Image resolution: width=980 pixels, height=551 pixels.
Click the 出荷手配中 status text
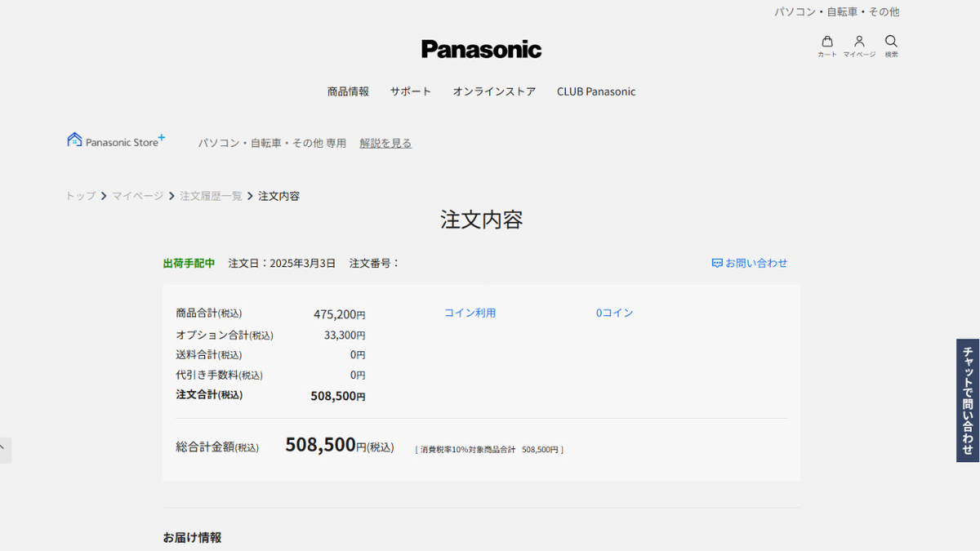pyautogui.click(x=189, y=263)
